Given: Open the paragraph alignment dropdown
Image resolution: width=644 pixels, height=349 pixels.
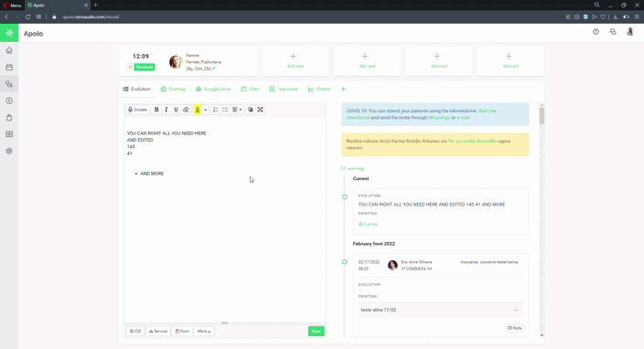Looking at the screenshot, I should (237, 110).
